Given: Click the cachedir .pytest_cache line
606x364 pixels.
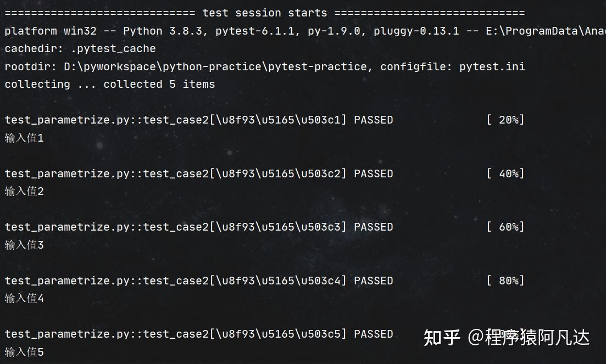Looking at the screenshot, I should pos(80,48).
